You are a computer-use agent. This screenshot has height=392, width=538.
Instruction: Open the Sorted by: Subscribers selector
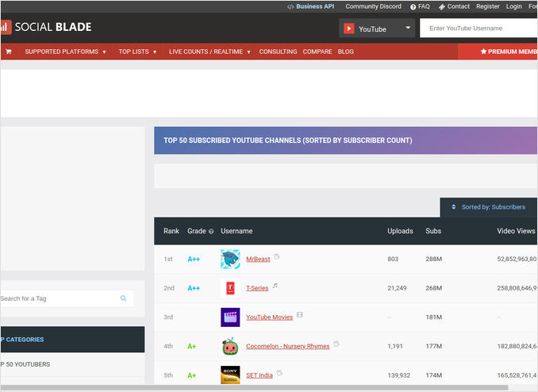click(489, 207)
